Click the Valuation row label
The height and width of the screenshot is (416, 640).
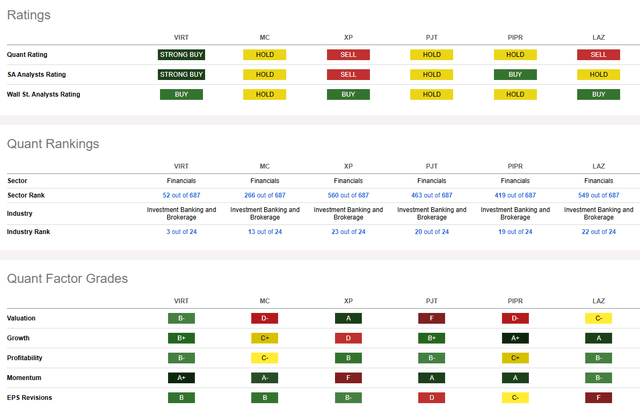21,318
